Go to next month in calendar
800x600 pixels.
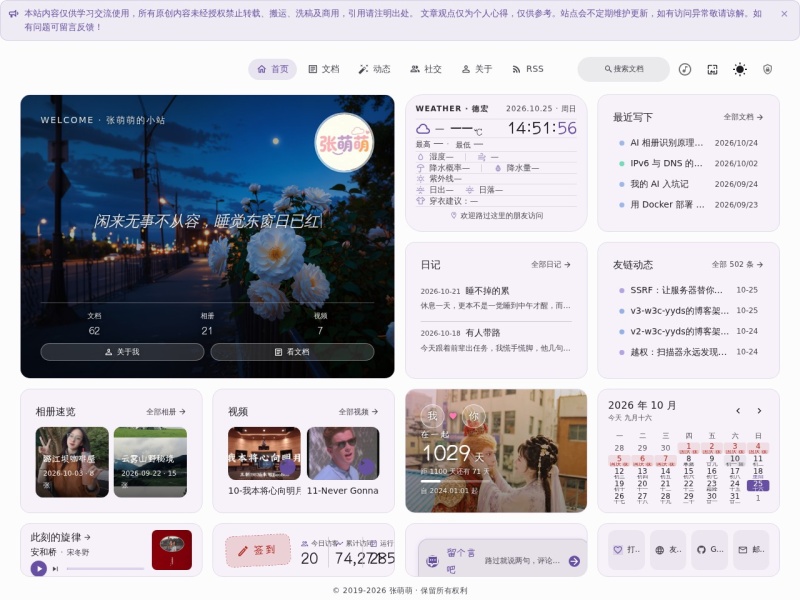pyautogui.click(x=759, y=411)
